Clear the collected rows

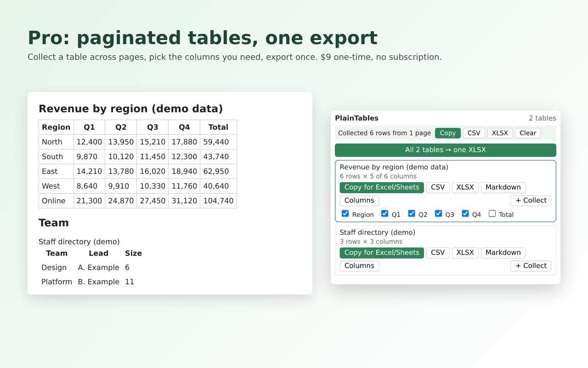pos(528,133)
